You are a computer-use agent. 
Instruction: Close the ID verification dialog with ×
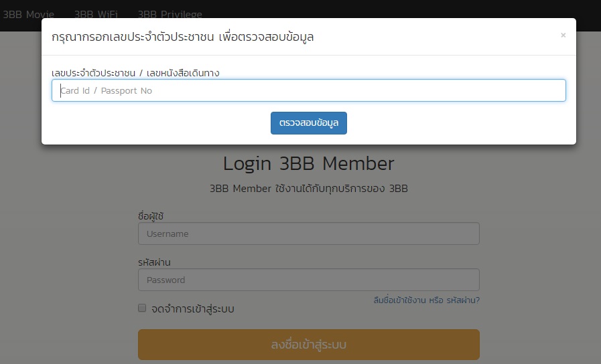(x=563, y=35)
